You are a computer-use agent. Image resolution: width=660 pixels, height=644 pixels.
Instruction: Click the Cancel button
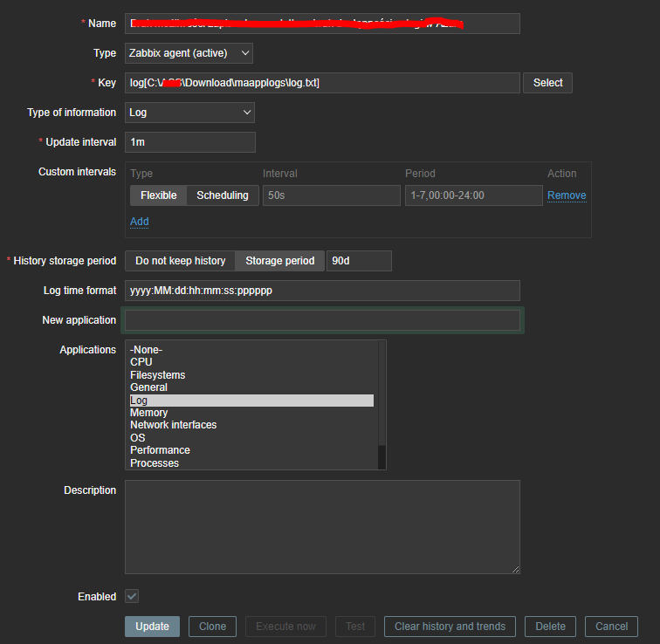(611, 627)
